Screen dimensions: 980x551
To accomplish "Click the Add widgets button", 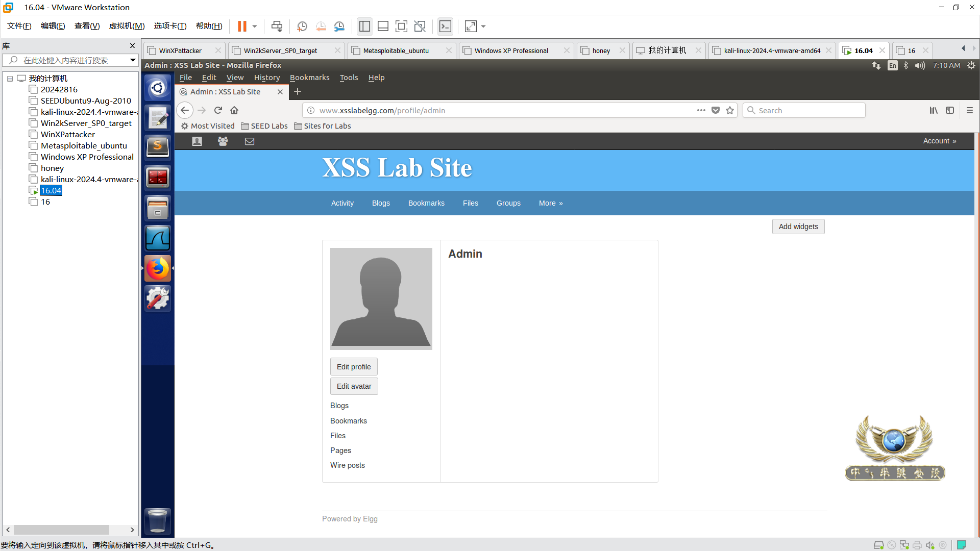I will [798, 227].
